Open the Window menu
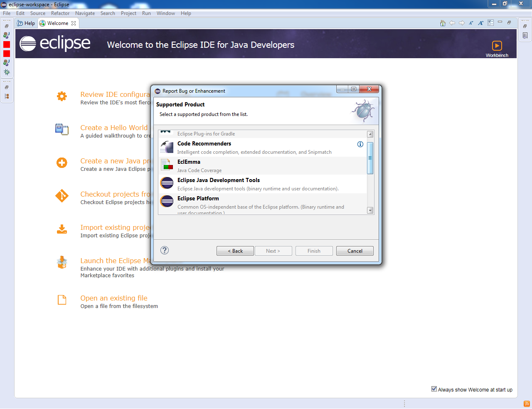The height and width of the screenshot is (409, 532). [166, 13]
